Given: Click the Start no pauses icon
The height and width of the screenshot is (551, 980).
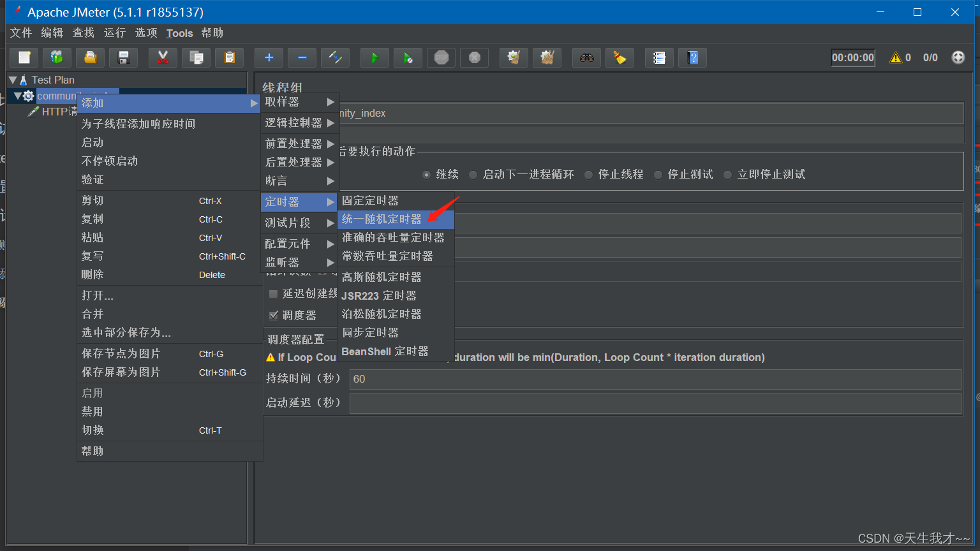Looking at the screenshot, I should 408,58.
